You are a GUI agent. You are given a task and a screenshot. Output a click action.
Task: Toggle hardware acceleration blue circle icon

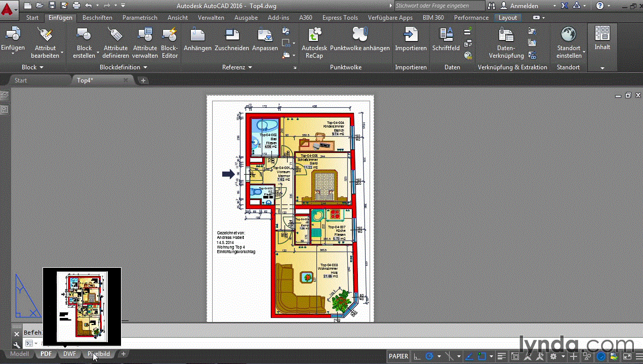[601, 356]
